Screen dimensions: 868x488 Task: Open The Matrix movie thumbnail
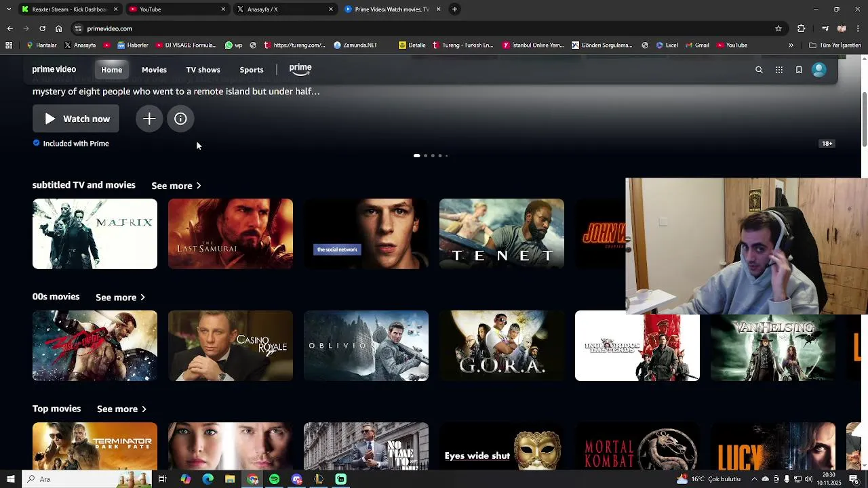[95, 234]
